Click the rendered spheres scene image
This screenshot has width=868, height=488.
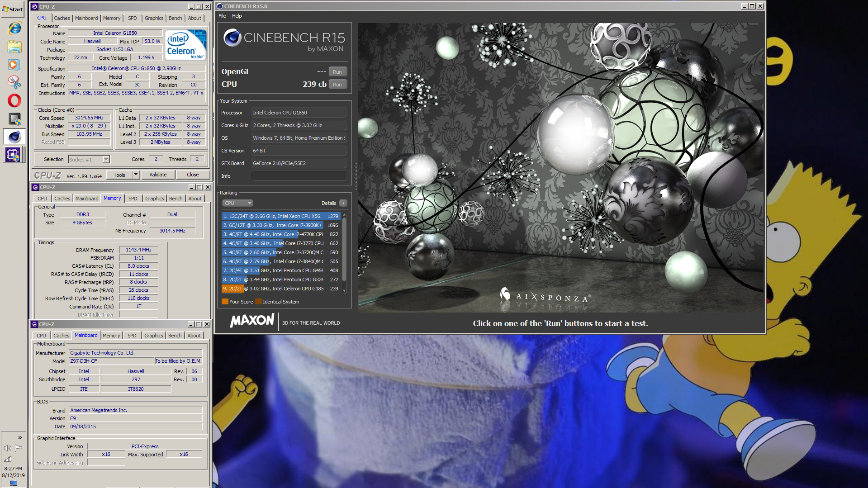560,167
